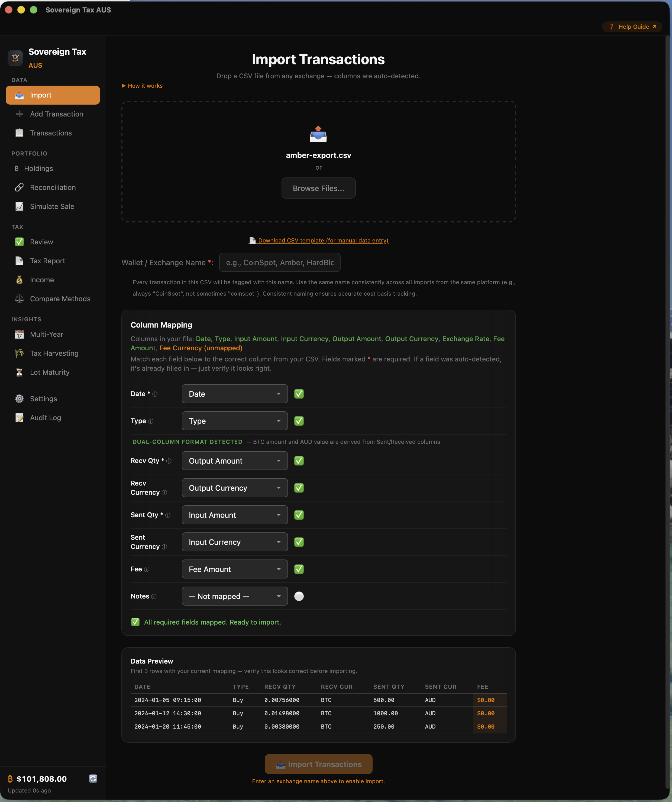672x802 pixels.
Task: Open the Notes 'Not mapped' dropdown
Action: (235, 596)
